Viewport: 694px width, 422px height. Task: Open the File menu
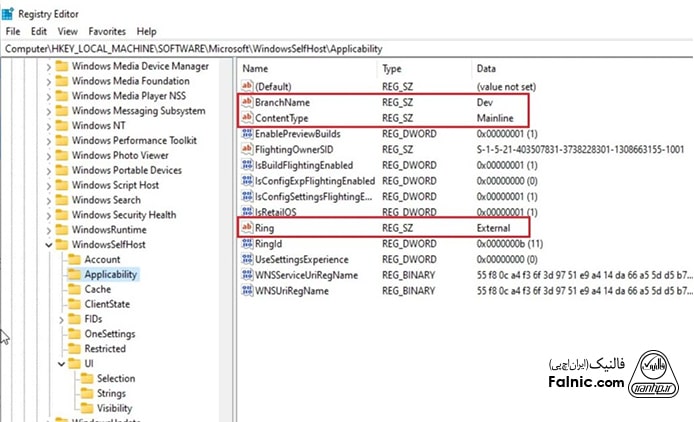click(x=13, y=32)
